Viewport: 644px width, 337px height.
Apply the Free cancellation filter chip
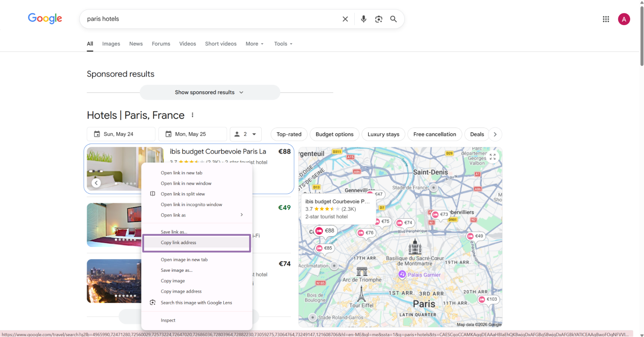(x=435, y=134)
